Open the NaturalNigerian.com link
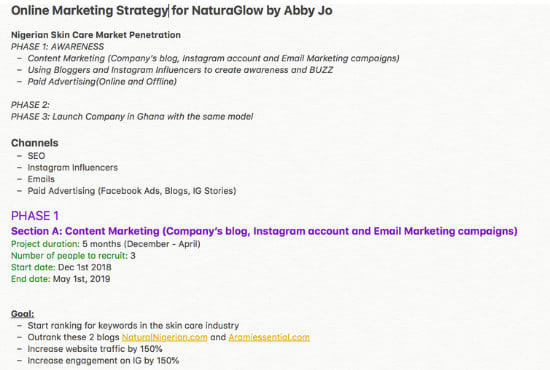 [165, 337]
